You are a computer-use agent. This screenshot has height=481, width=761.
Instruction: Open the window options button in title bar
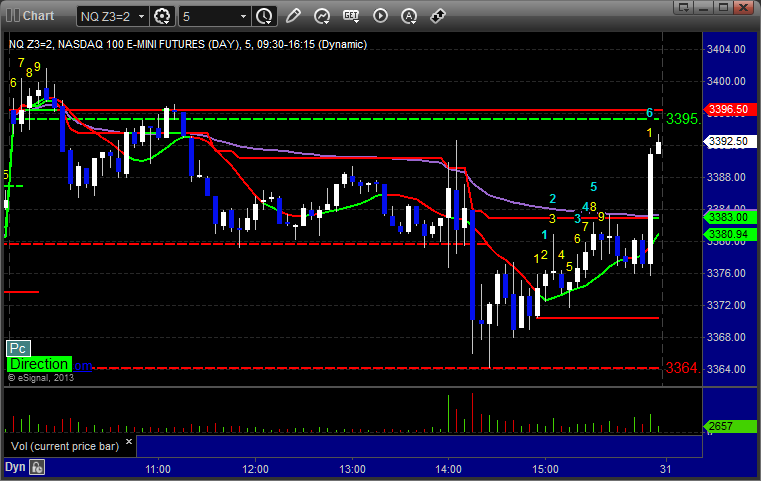coord(684,7)
